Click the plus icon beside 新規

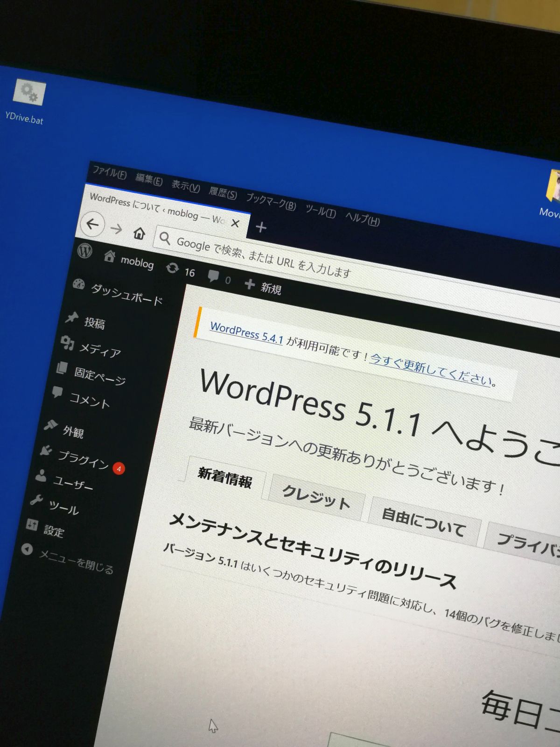250,284
